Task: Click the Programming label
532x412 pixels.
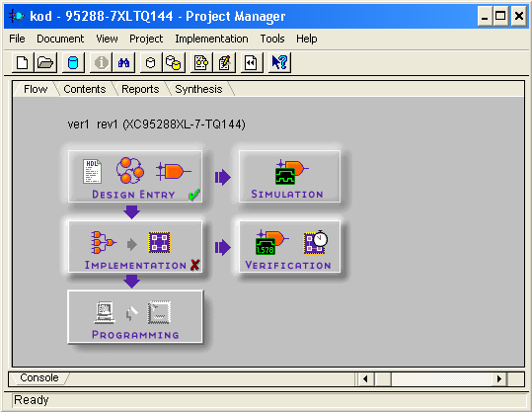Action: (135, 335)
